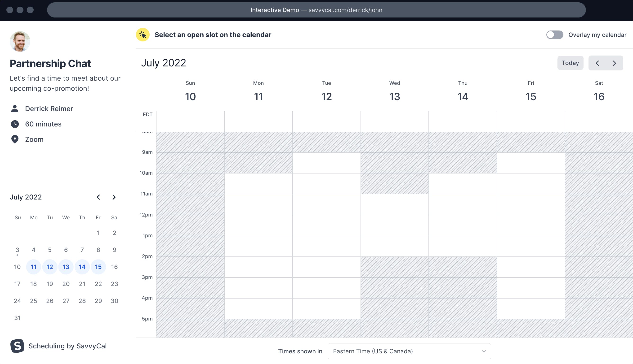Viewport: 633px width, 364px height.
Task: Click the left arrow on mini calendar
Action: pyautogui.click(x=99, y=197)
